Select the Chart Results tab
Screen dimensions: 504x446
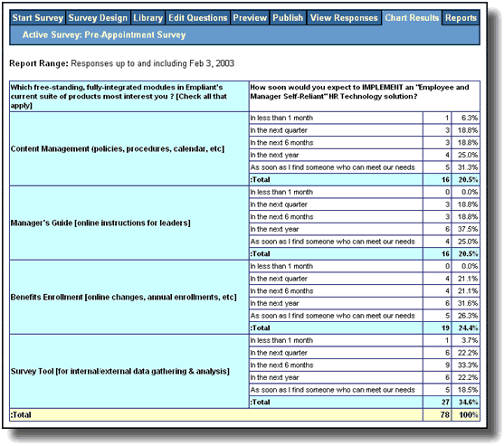coord(412,18)
